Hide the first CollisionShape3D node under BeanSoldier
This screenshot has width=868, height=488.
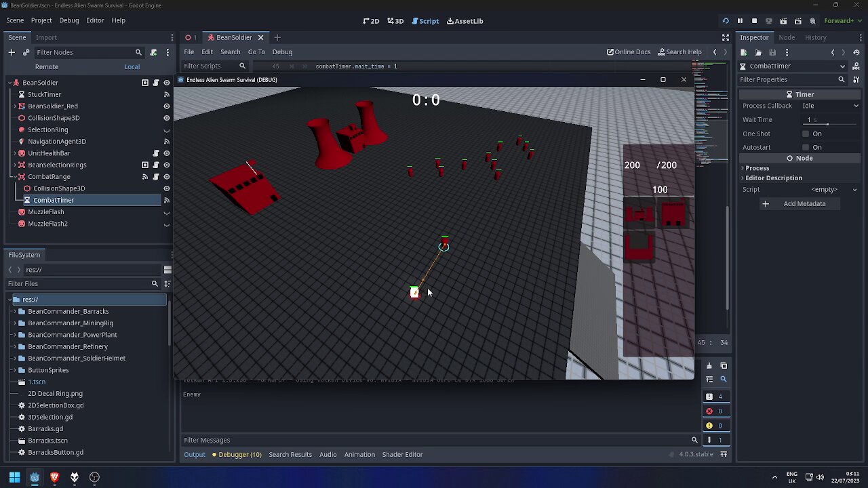tap(166, 118)
